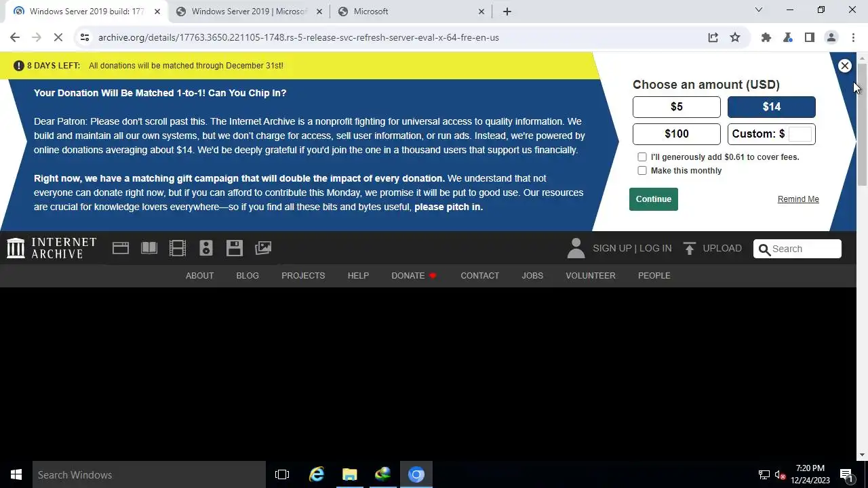Open the HELP menu item
Screen dimensions: 868x488
click(358, 275)
